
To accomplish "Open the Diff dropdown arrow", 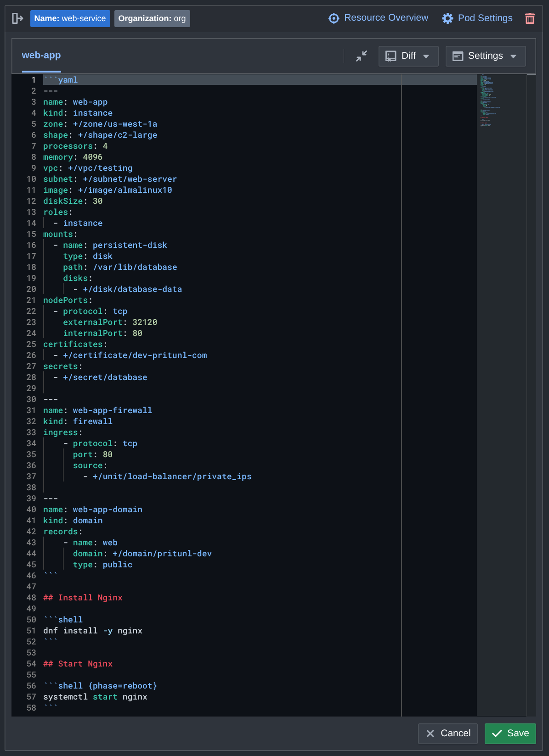I will (x=426, y=56).
